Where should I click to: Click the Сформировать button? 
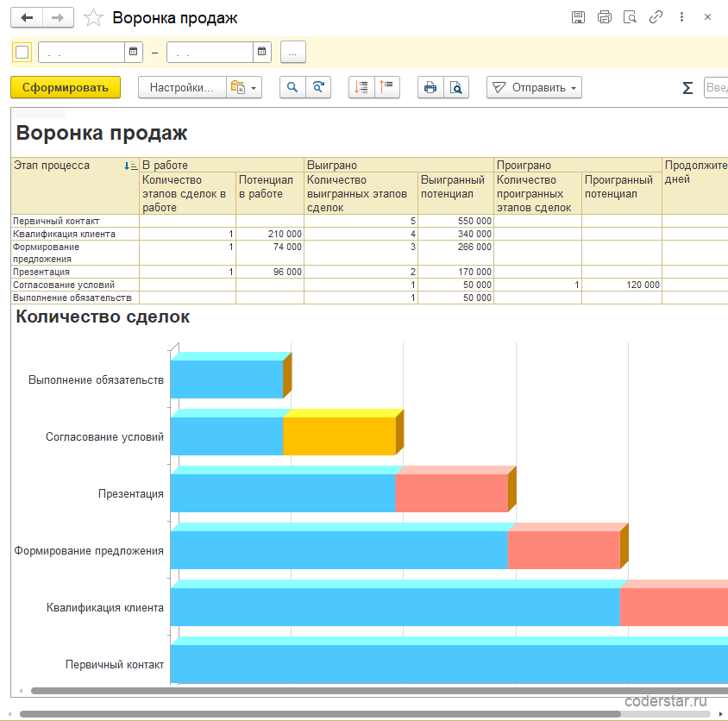66,87
